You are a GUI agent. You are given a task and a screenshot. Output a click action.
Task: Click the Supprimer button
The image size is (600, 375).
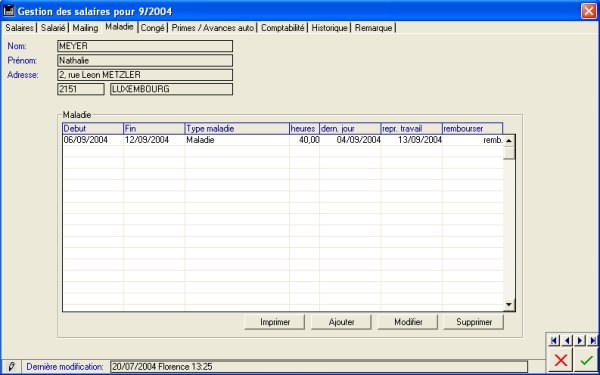474,322
